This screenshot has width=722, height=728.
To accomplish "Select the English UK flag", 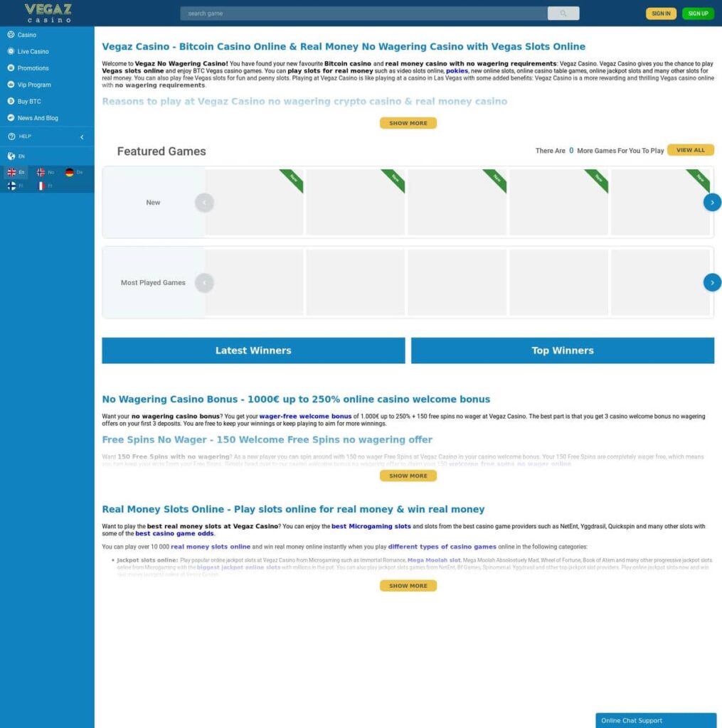I will point(12,172).
